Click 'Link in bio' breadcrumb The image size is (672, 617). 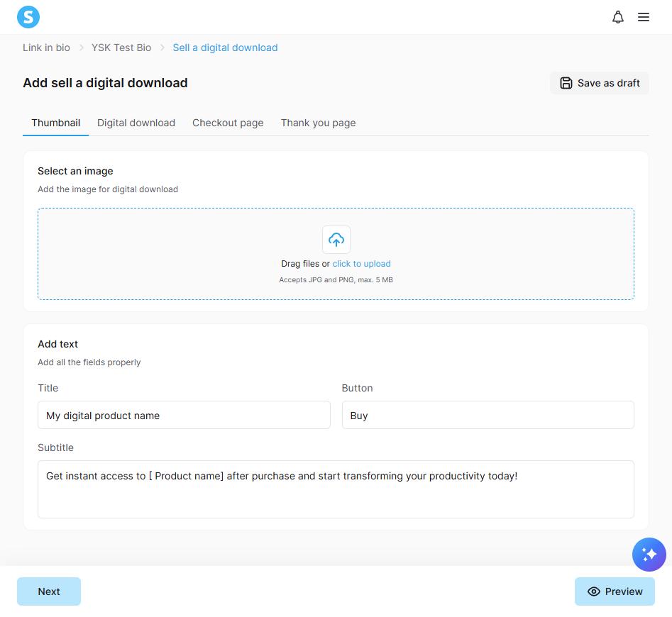click(46, 48)
